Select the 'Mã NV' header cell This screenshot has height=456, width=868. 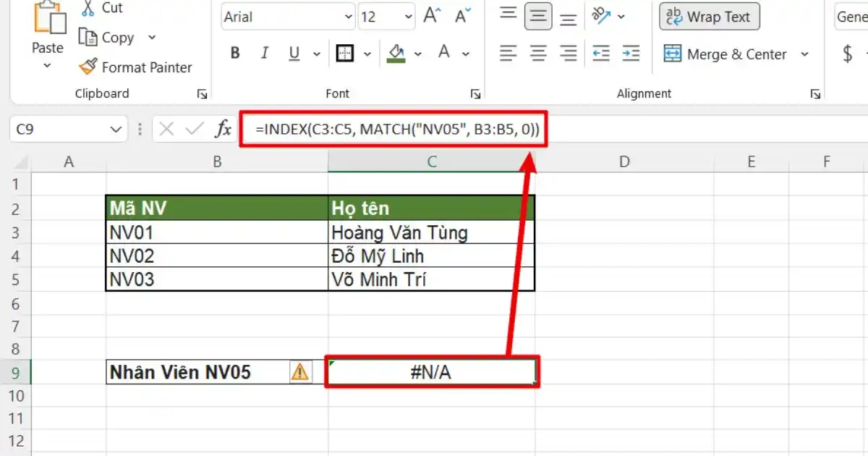[217, 208]
